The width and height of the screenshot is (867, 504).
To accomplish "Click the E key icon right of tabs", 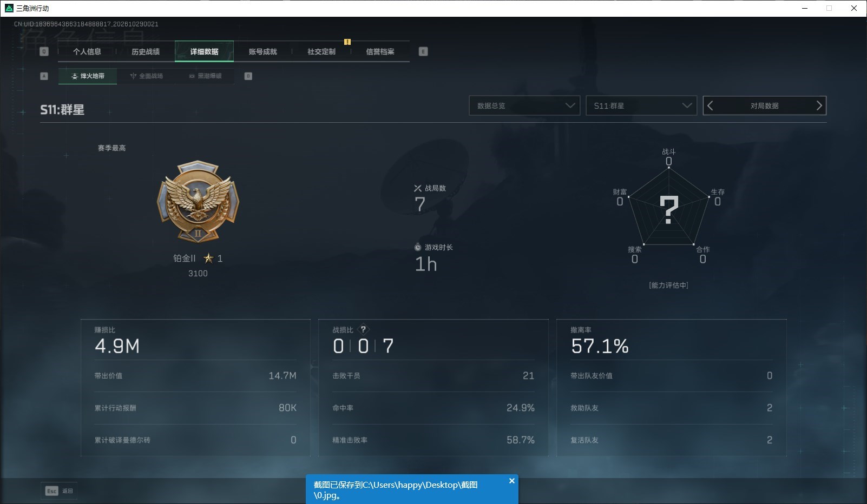I will coord(423,51).
